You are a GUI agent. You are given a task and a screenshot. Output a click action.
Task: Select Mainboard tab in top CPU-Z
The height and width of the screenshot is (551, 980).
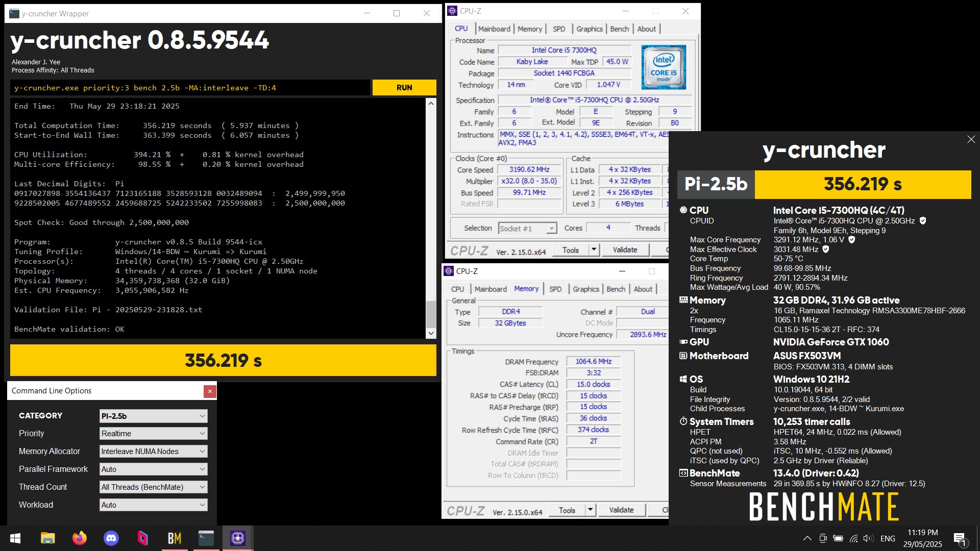pyautogui.click(x=494, y=29)
